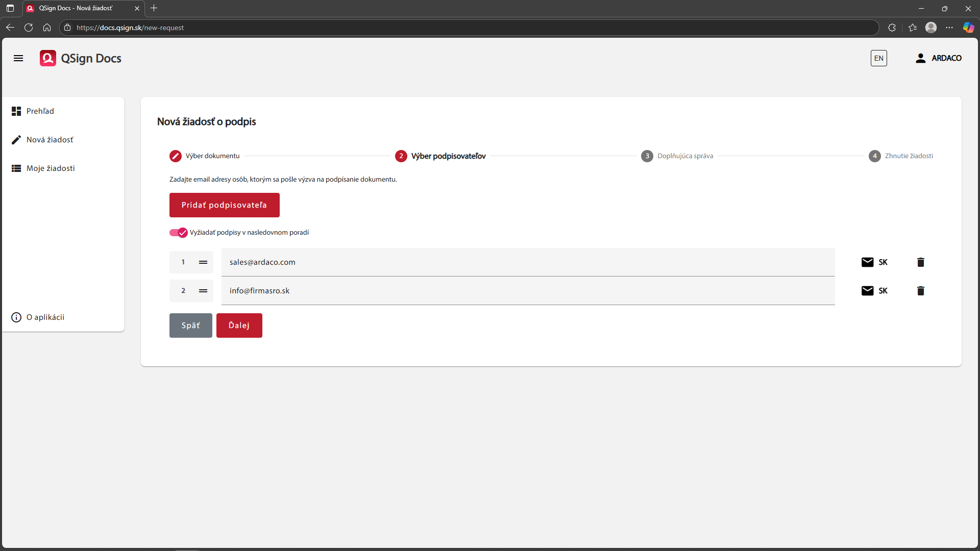Go to Prehľad in the sidebar
Image resolution: width=980 pixels, height=551 pixels.
pos(40,111)
